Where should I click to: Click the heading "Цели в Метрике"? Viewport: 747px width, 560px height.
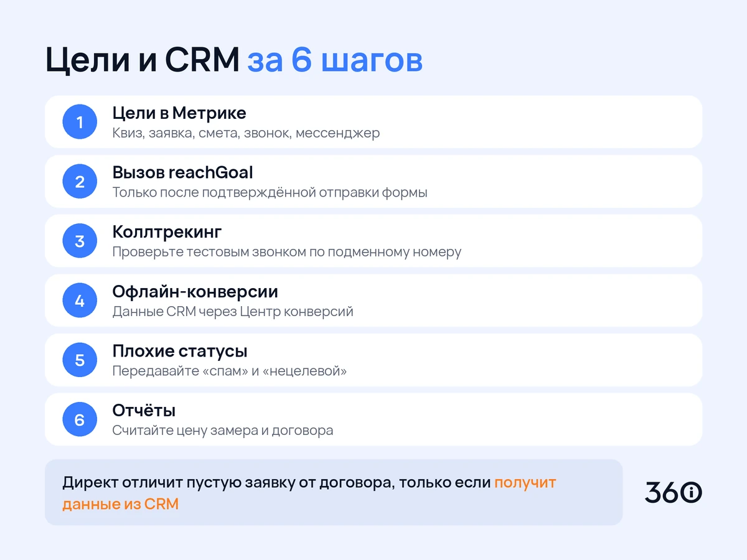pos(179,113)
